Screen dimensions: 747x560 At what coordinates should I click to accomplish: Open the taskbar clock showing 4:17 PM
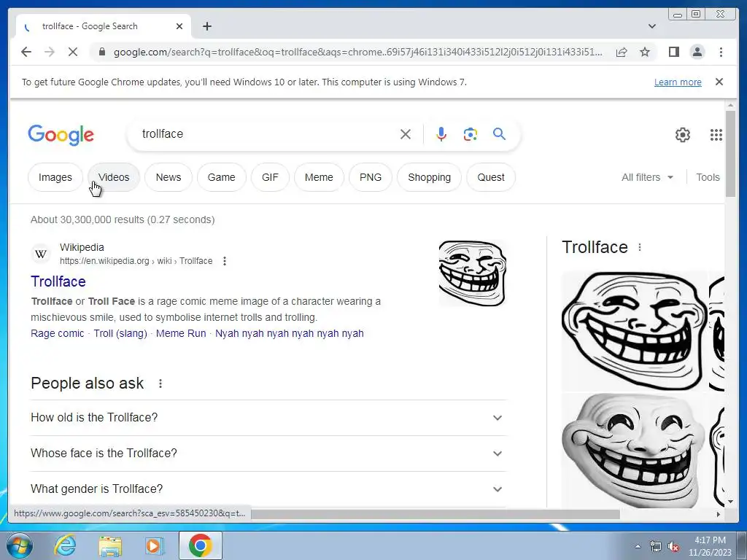[x=710, y=546]
